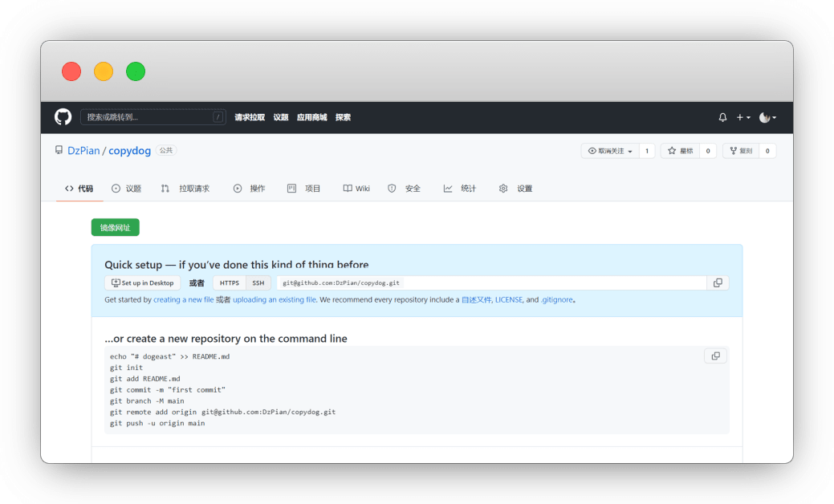Click the 复刻 fork icon button

click(735, 150)
